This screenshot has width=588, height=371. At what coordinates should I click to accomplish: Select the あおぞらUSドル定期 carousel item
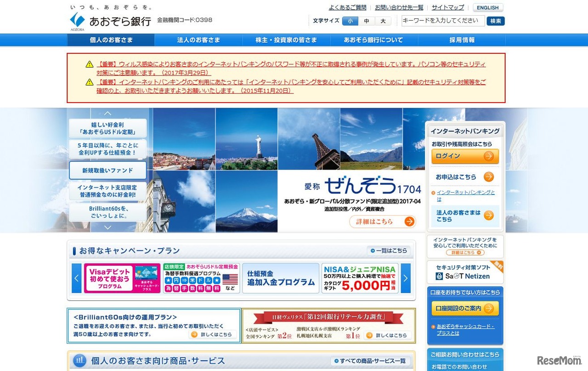107,128
